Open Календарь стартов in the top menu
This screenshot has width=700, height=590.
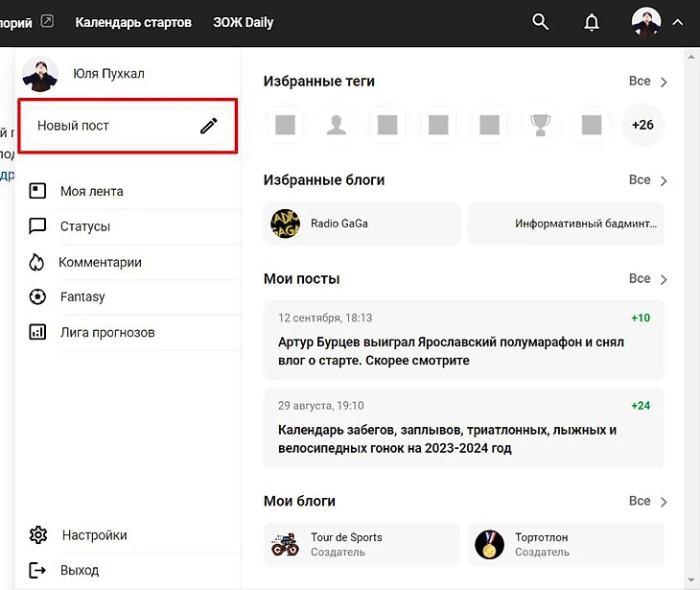(133, 22)
